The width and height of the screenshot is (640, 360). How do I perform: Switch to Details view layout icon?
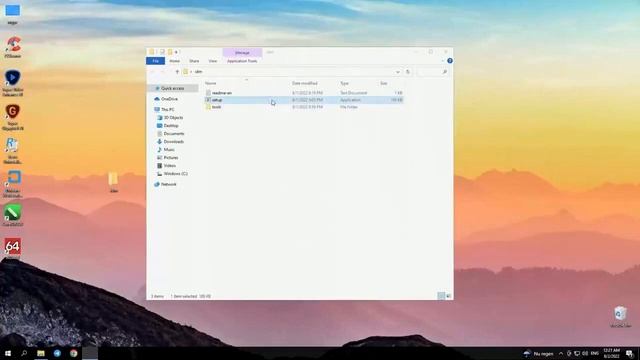441,296
